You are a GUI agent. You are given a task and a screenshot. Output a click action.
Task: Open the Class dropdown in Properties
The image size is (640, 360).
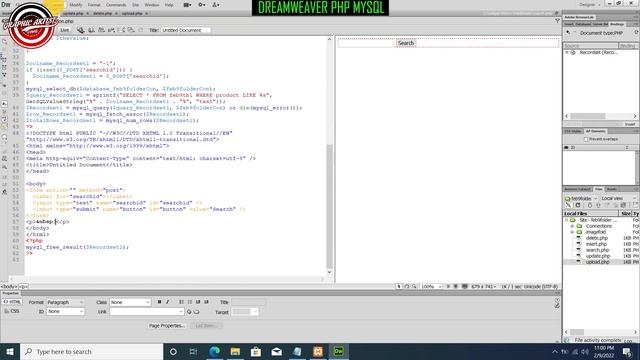click(x=130, y=302)
